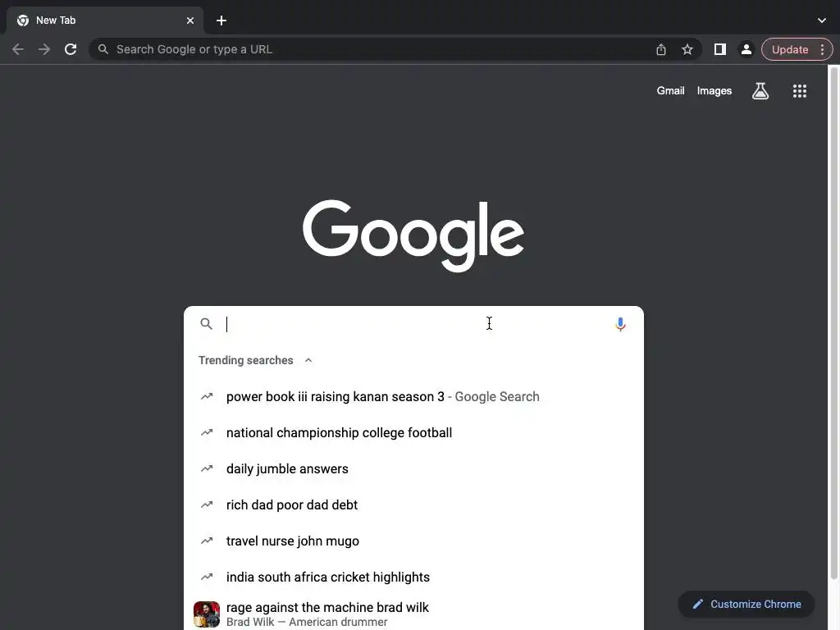Screen dimensions: 840x630
Task: Click Customize Chrome button
Action: coord(746,604)
